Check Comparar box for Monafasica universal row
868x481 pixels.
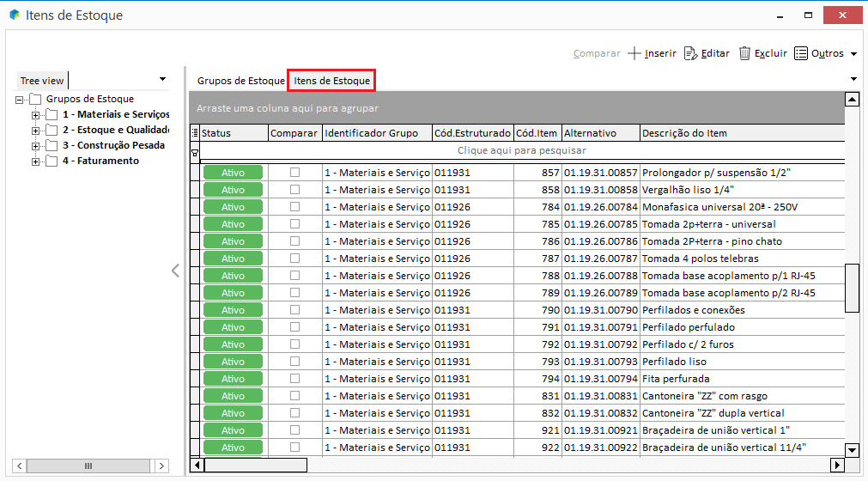295,206
